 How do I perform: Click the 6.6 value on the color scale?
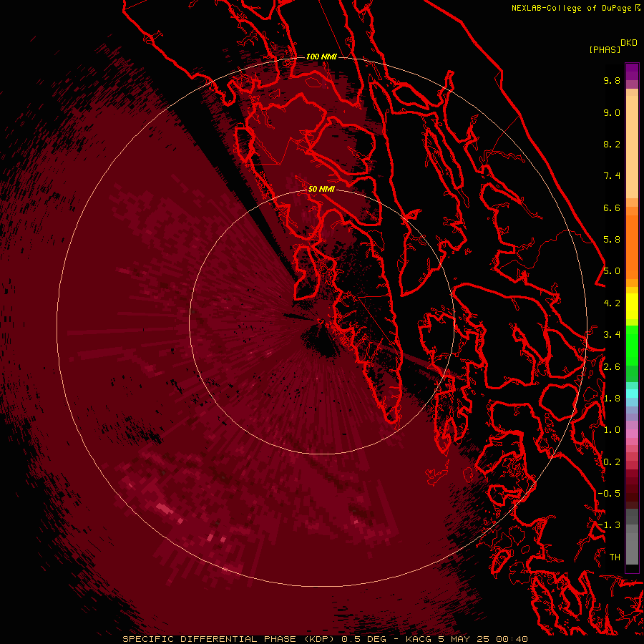[x=612, y=208]
